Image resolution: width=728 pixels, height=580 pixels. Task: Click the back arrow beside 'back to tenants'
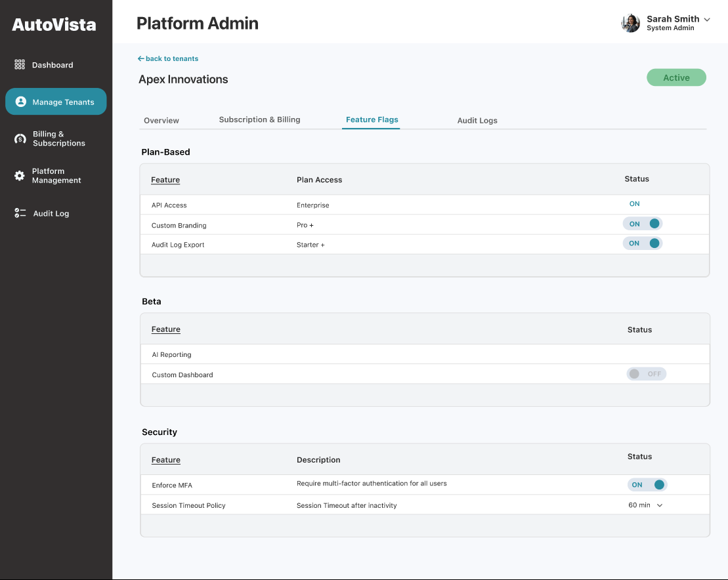140,59
